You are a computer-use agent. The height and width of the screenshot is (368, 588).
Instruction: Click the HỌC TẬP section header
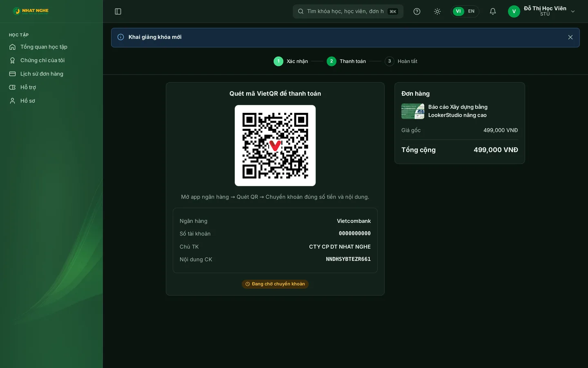coord(19,35)
